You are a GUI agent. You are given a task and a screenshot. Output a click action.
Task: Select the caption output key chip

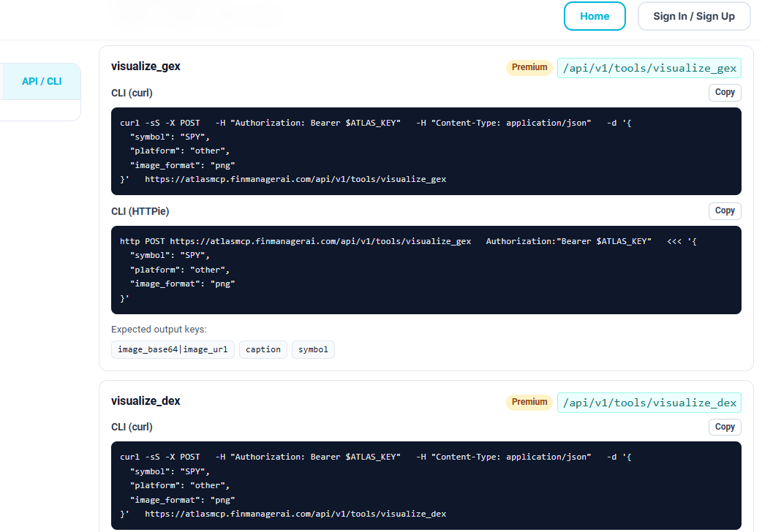pyautogui.click(x=263, y=350)
